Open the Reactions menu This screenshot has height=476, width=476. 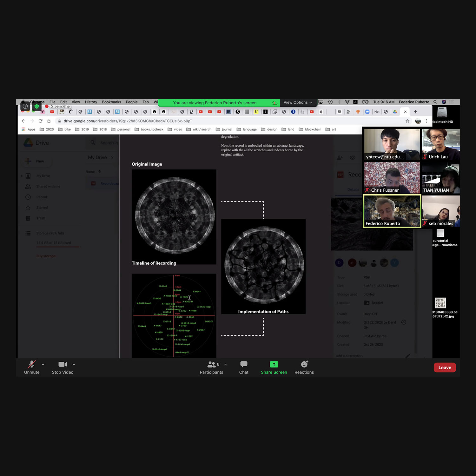coord(304,367)
